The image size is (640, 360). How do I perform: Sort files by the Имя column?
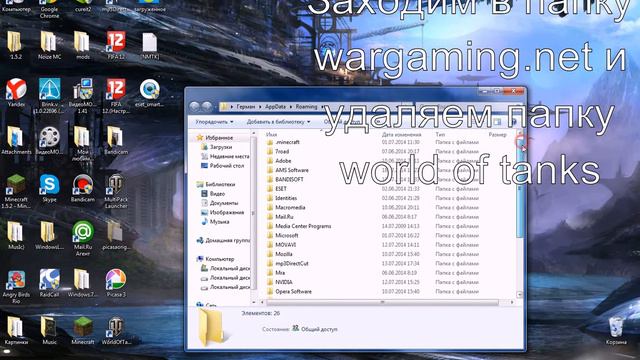pos(271,134)
